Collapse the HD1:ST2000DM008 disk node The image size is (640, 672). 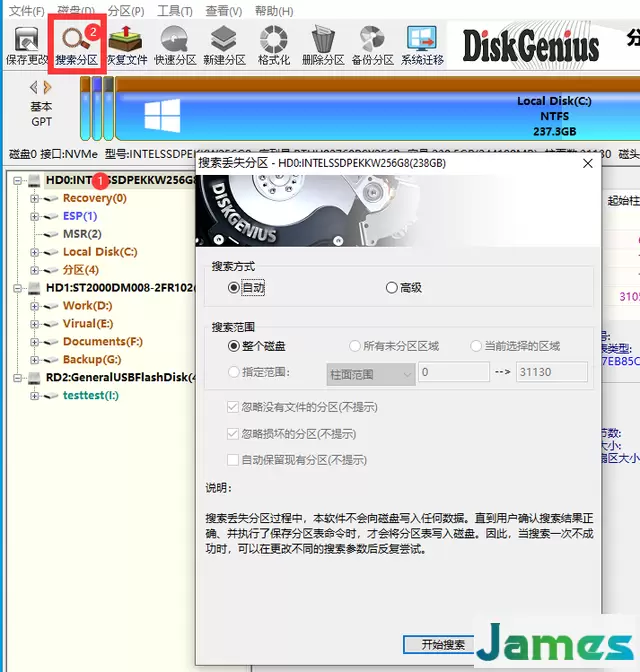point(18,288)
